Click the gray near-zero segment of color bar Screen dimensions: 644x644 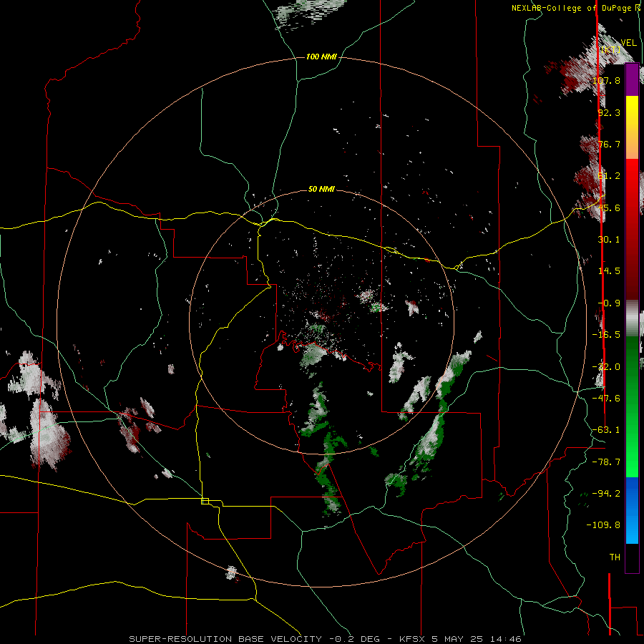pyautogui.click(x=632, y=318)
